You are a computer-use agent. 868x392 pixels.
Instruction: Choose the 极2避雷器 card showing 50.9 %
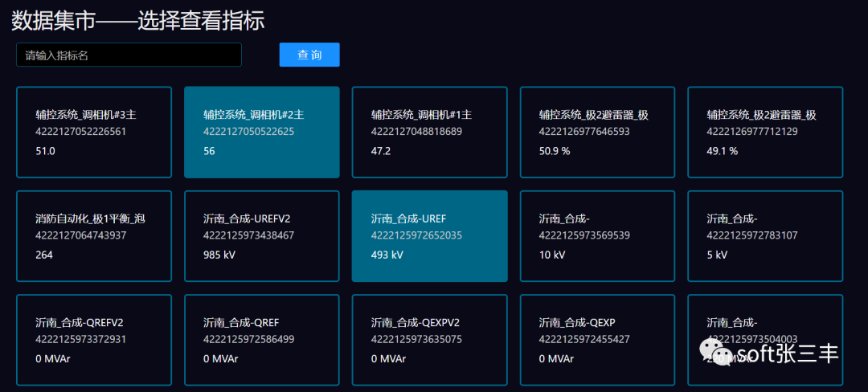[597, 132]
